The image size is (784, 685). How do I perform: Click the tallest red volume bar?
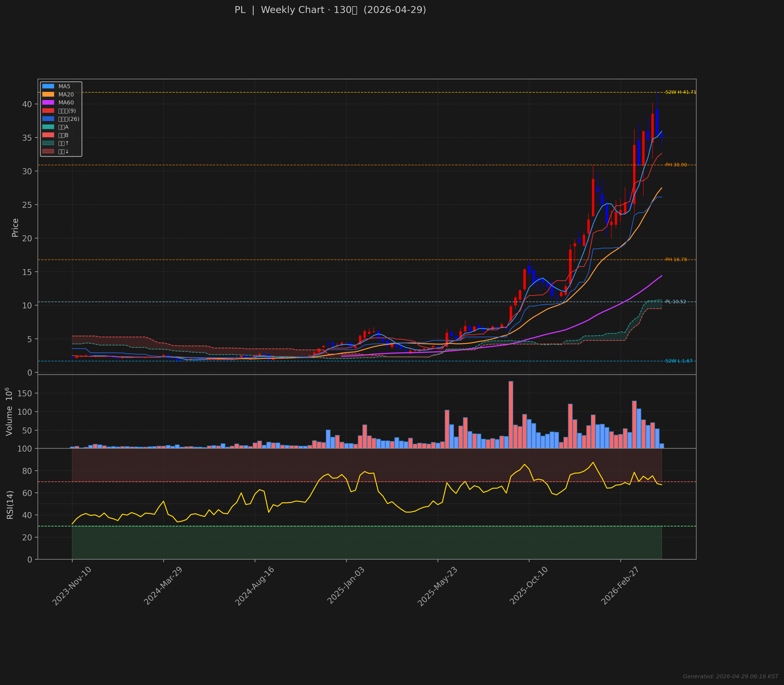[x=511, y=415]
